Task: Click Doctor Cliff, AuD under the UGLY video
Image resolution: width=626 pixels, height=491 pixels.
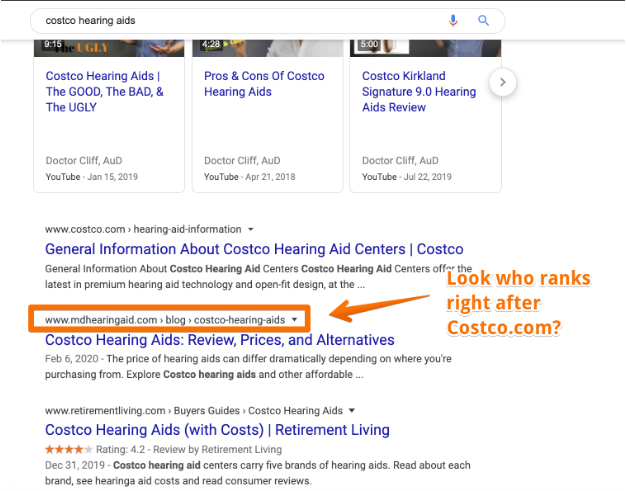Action: tap(84, 160)
